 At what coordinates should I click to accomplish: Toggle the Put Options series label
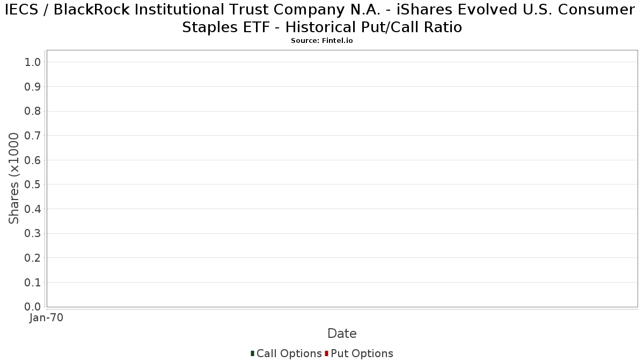[x=362, y=353]
